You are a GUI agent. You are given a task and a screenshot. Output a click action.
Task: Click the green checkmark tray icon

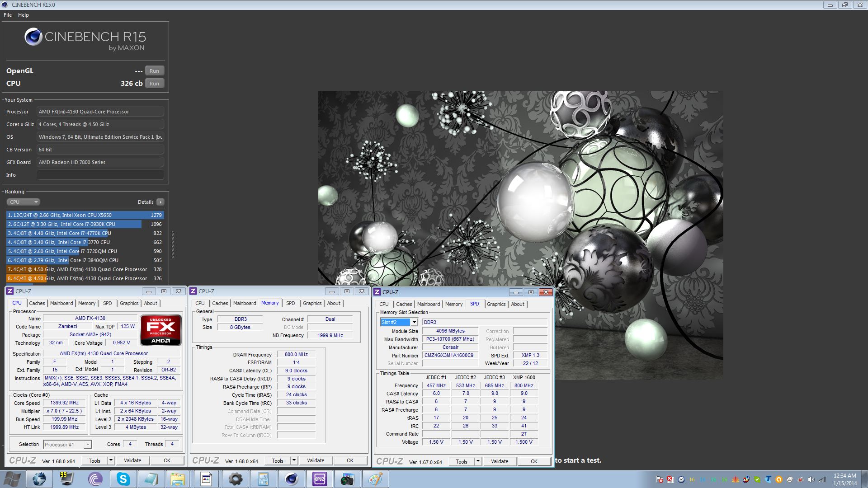tap(757, 479)
